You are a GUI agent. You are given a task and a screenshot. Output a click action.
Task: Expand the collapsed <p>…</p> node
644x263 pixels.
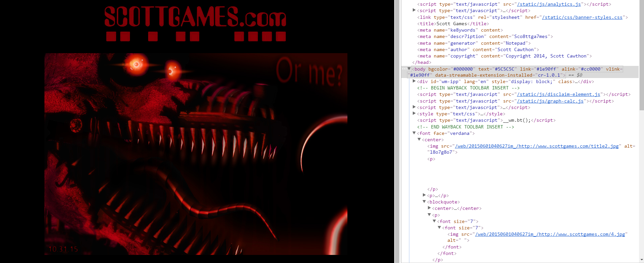tap(424, 195)
